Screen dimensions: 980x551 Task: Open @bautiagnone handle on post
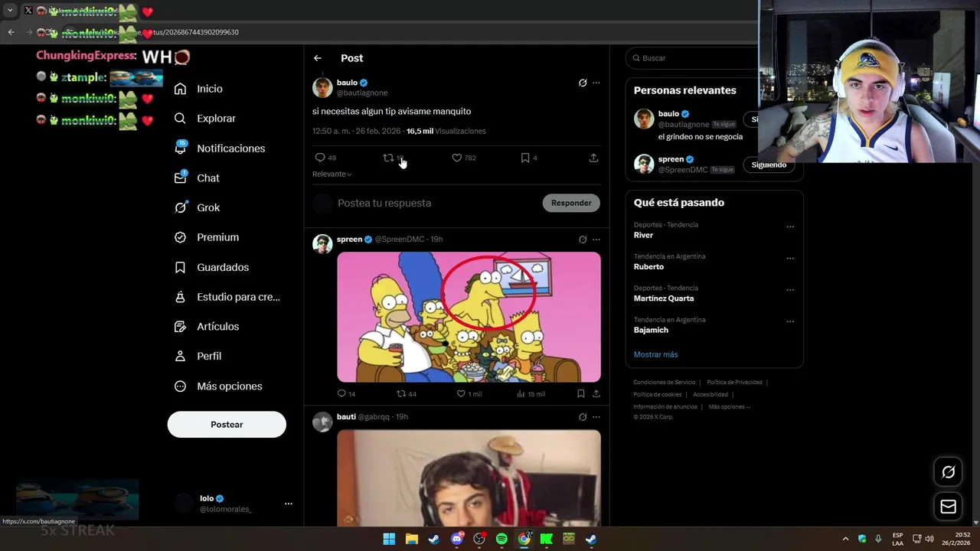tap(362, 93)
